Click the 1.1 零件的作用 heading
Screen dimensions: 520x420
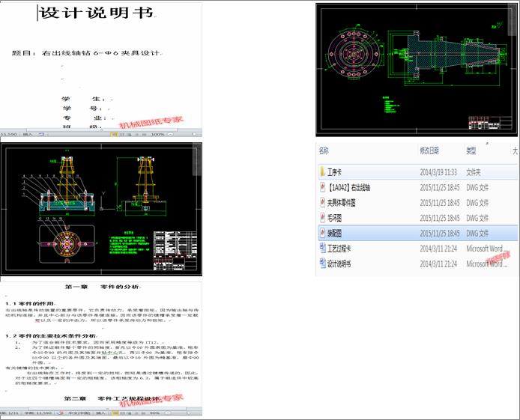(29, 303)
